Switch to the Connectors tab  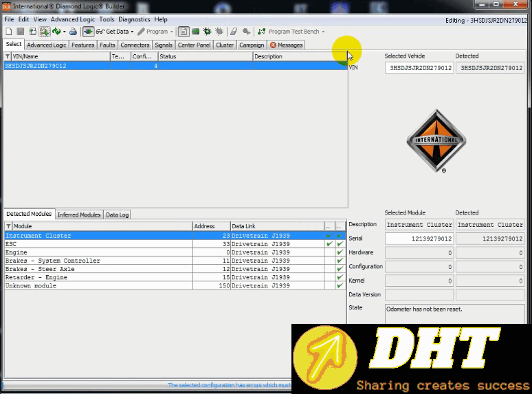135,45
